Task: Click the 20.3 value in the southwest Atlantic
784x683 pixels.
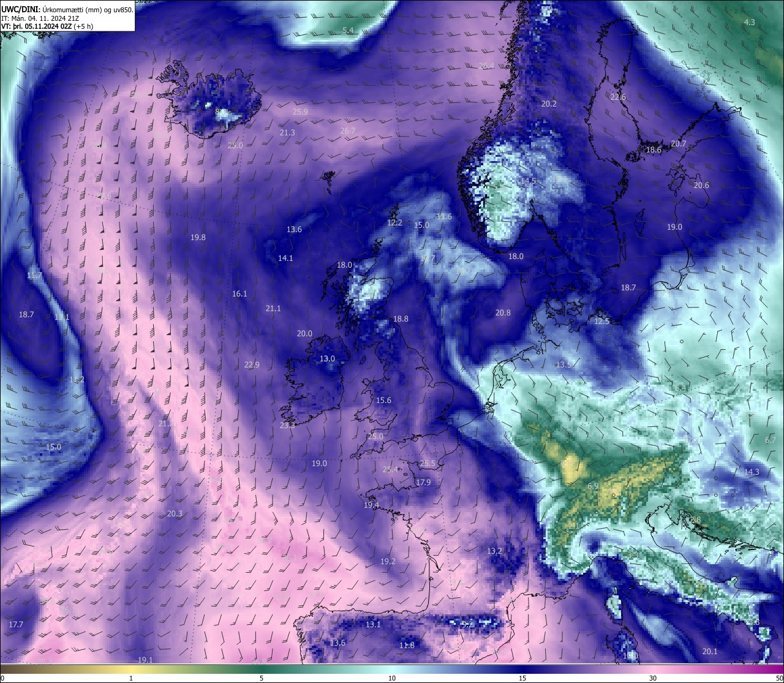Action: pos(175,514)
